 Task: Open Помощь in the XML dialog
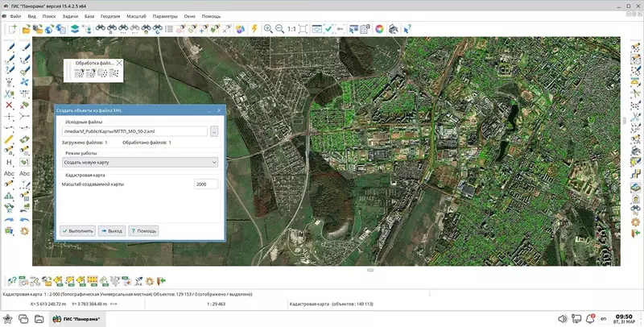[x=143, y=230]
